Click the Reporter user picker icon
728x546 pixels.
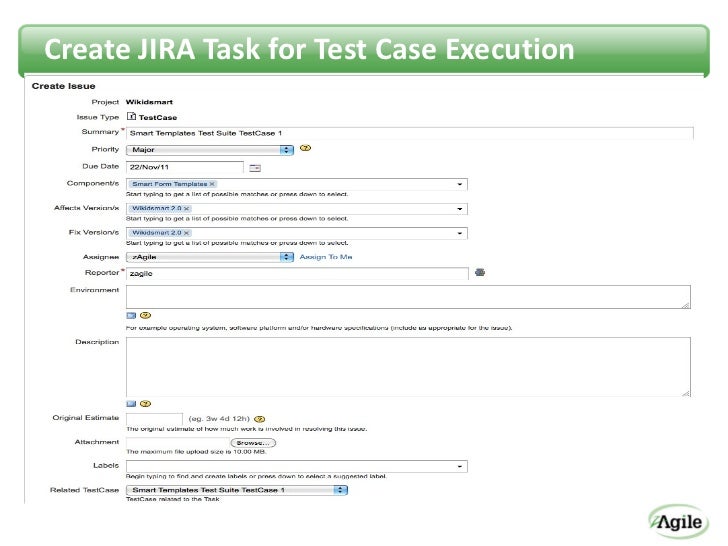[480, 273]
